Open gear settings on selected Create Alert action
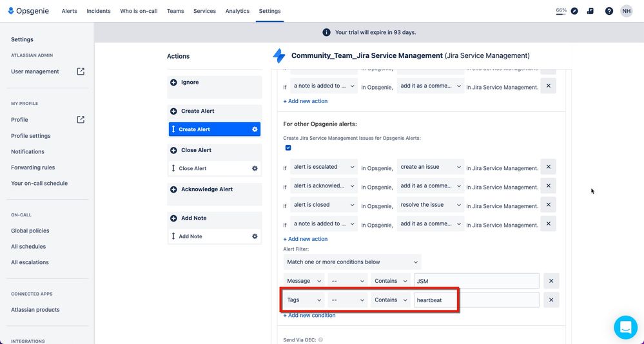This screenshot has width=644, height=344. [255, 129]
